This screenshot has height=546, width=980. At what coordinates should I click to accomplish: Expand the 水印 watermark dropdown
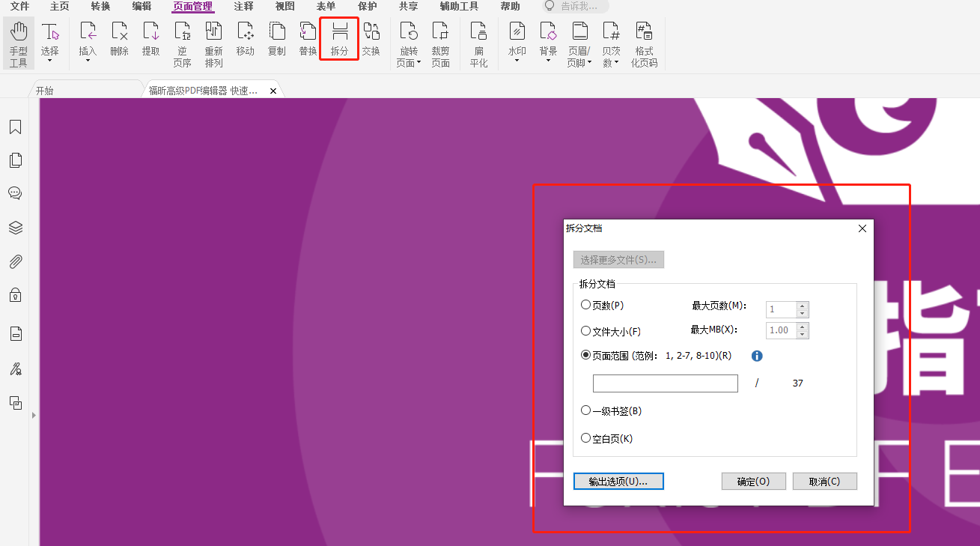click(517, 61)
